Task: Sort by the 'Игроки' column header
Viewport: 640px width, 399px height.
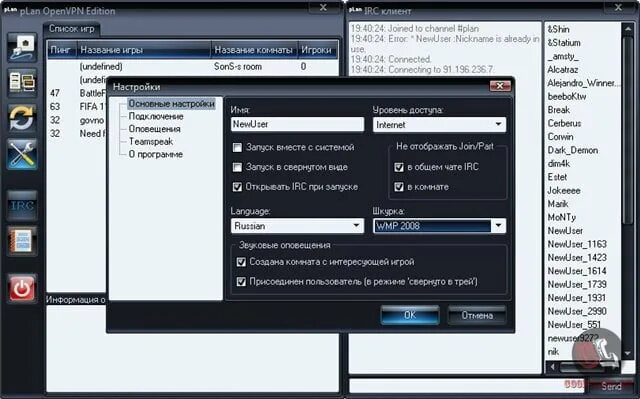Action: pos(317,50)
